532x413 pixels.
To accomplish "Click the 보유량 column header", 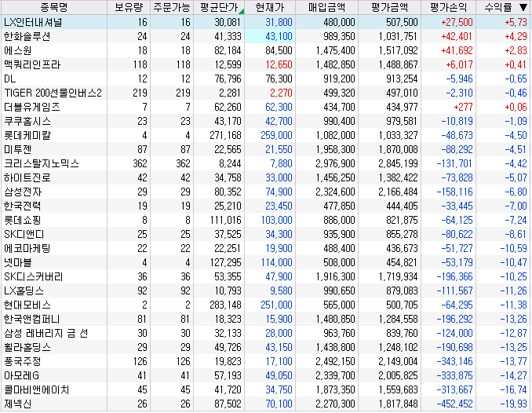I will (x=129, y=7).
